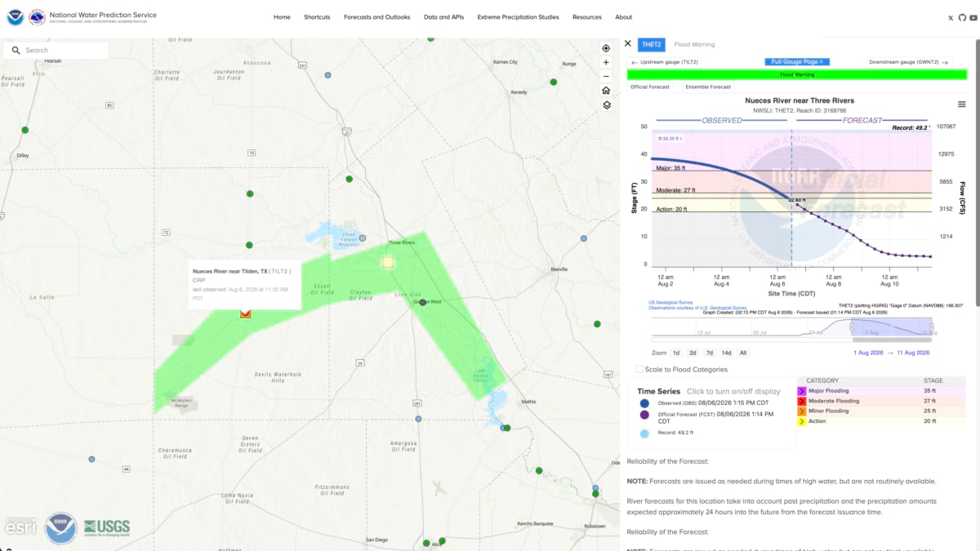Open the X (Twitter) link in header
980x551 pixels.
(951, 18)
